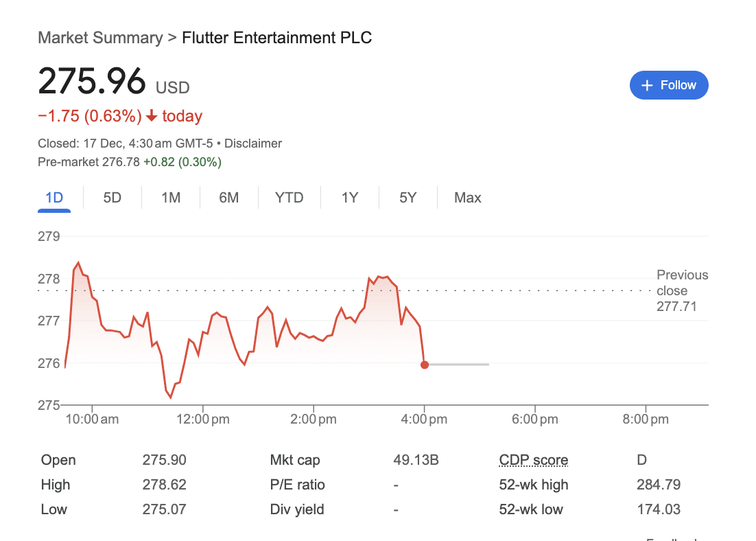
Task: Click the Previous close 277.71 label
Action: tap(682, 290)
